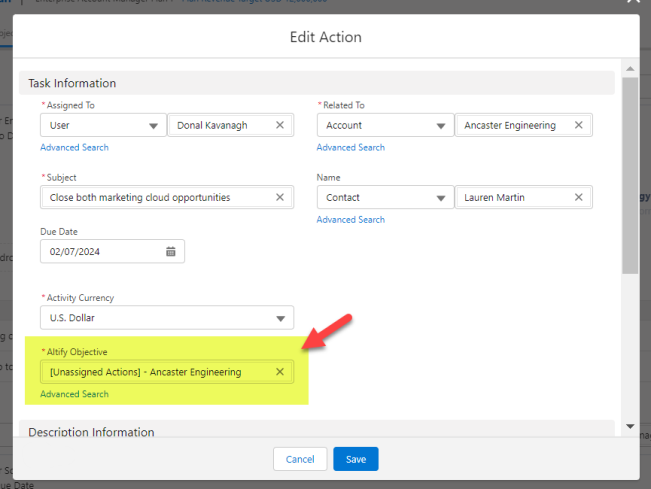Open the Due Date calendar picker

pos(171,251)
